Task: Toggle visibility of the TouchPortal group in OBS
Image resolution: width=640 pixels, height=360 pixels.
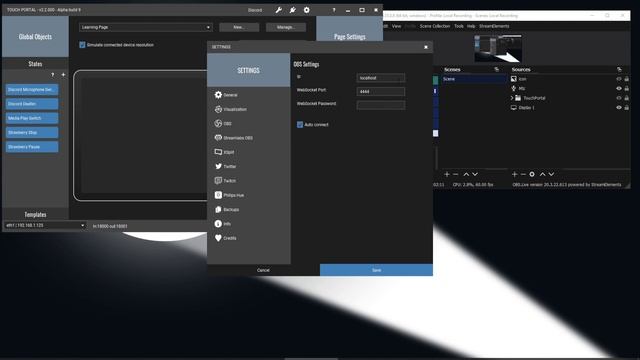Action: tap(619, 98)
